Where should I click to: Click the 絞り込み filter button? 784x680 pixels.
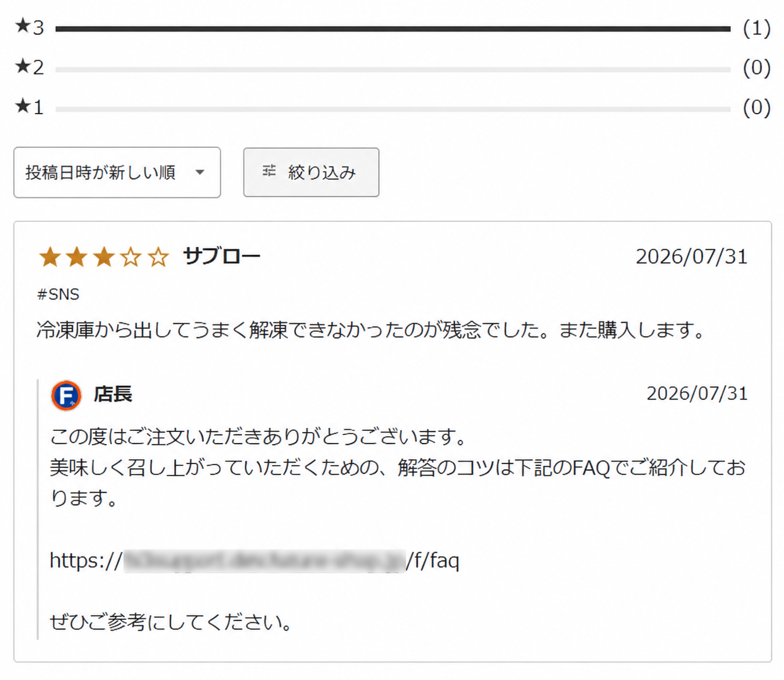point(311,172)
